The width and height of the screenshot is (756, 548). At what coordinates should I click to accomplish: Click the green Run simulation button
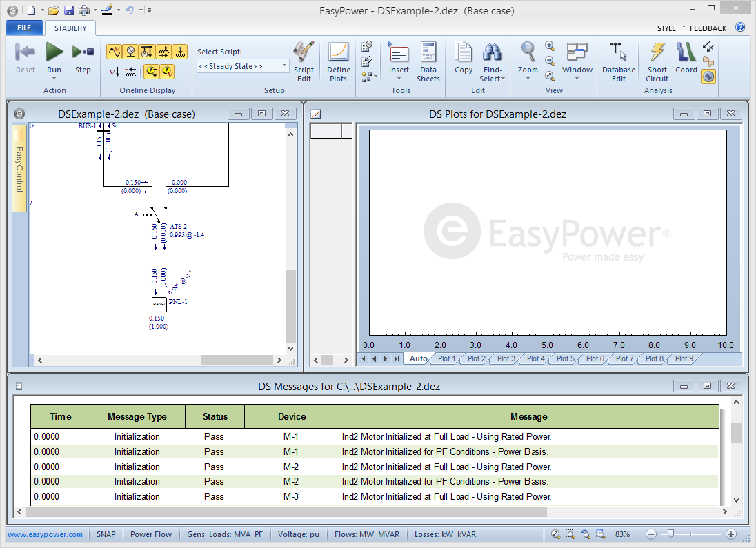pos(54,52)
